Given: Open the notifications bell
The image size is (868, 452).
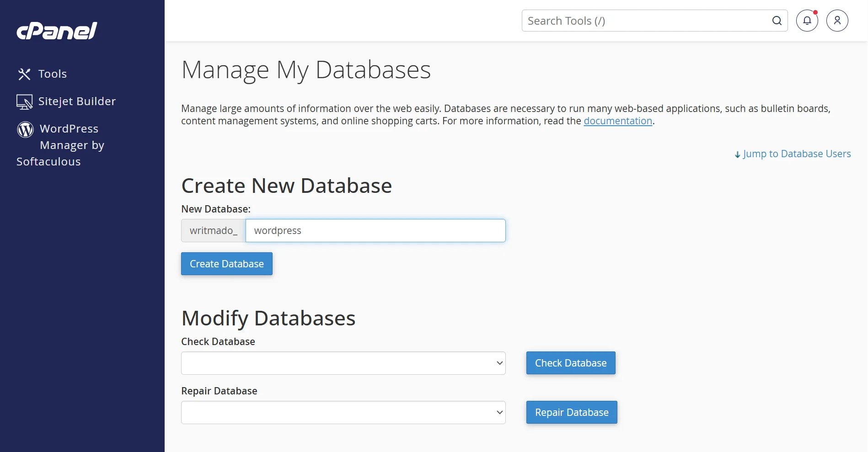Looking at the screenshot, I should [807, 21].
